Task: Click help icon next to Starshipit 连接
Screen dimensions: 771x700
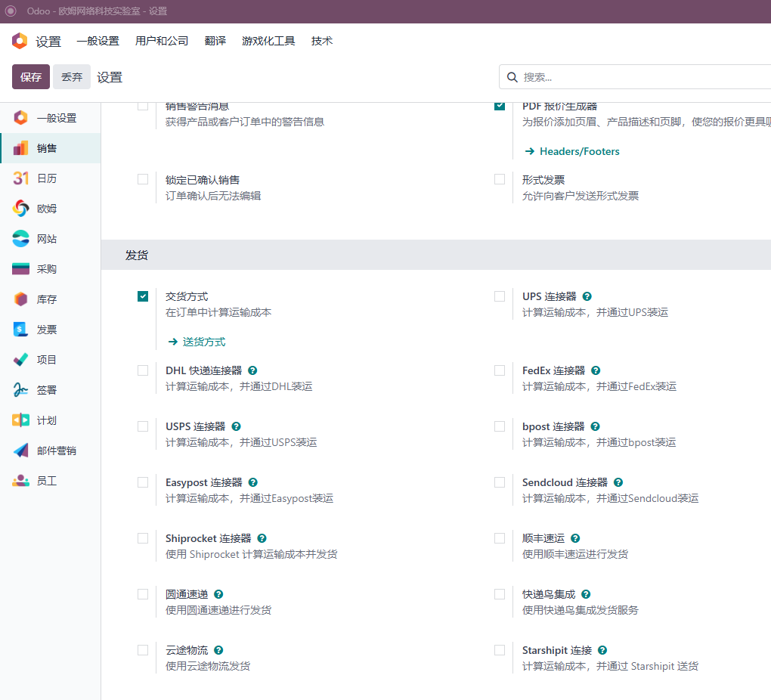Action: pyautogui.click(x=603, y=650)
